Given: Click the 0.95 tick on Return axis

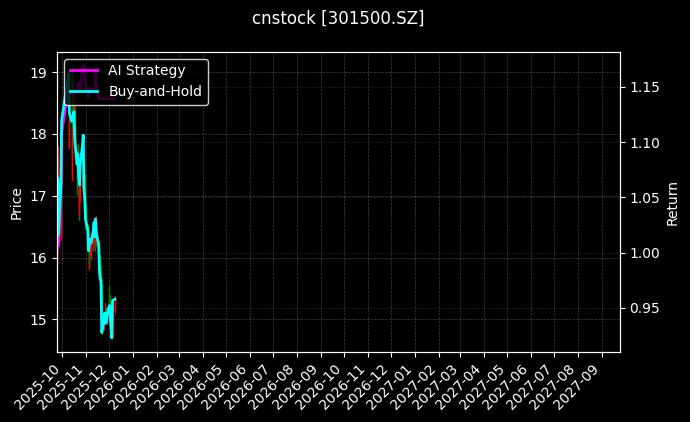Looking at the screenshot, I should (x=644, y=309).
